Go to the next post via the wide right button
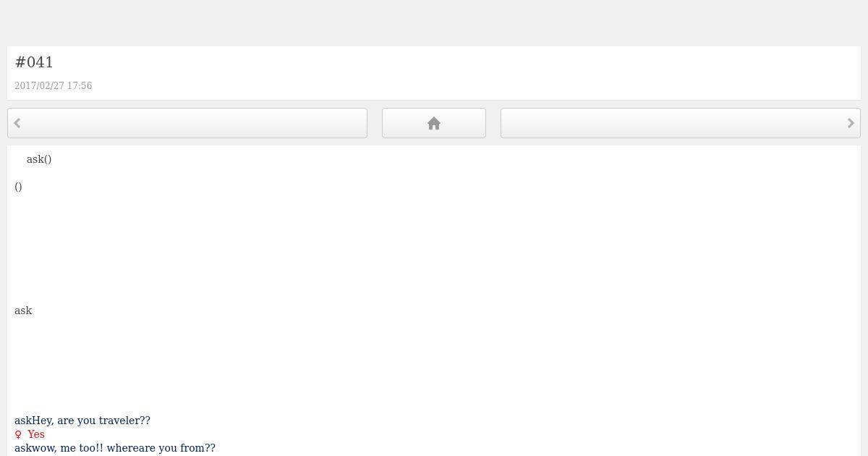This screenshot has width=868, height=456. (x=681, y=123)
